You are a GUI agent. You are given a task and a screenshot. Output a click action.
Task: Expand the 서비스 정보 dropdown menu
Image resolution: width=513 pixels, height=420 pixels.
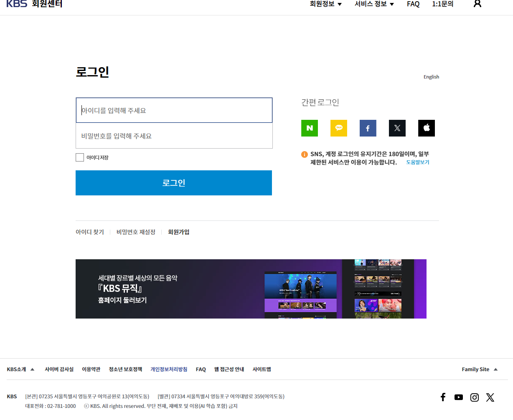(x=374, y=4)
